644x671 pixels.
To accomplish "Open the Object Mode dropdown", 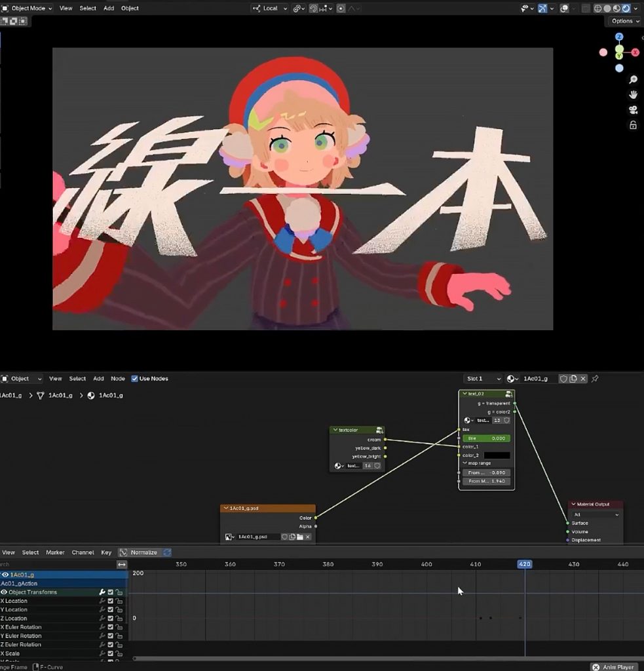I will [x=28, y=9].
